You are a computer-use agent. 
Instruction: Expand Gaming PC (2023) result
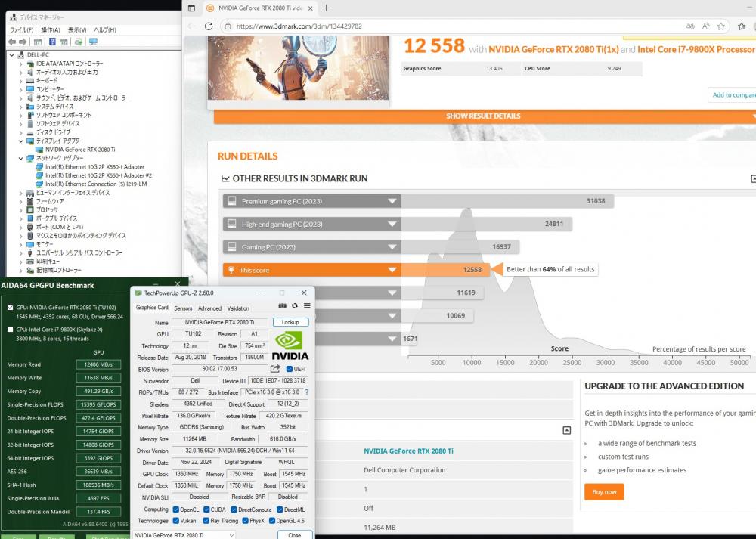(x=392, y=247)
